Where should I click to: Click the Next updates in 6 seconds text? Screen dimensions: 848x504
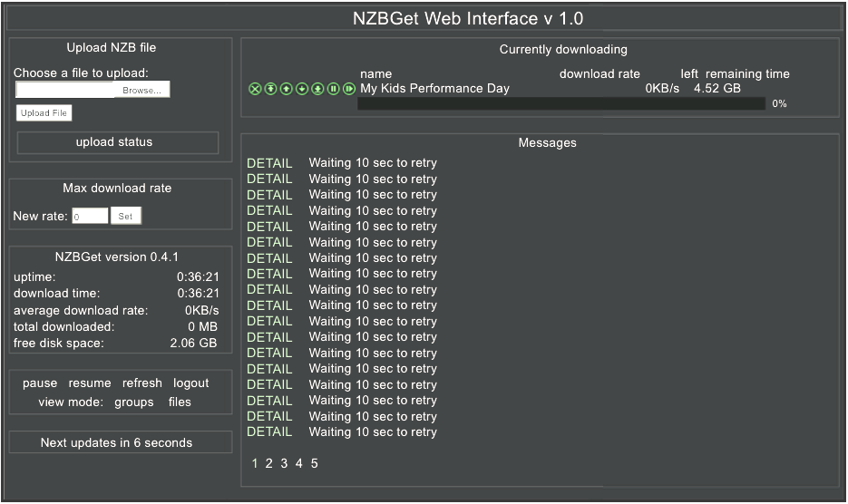pos(116,443)
